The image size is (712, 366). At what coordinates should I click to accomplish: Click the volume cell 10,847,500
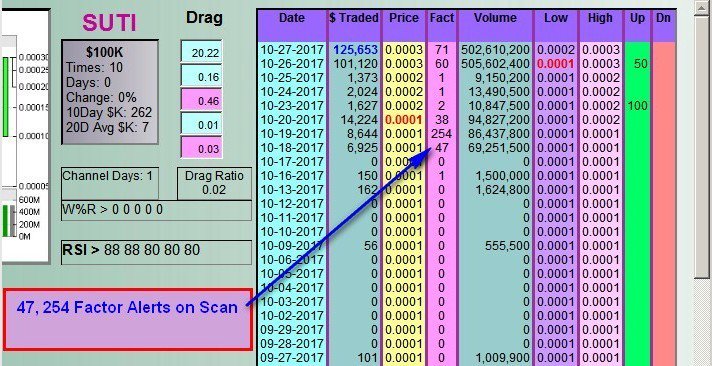[499, 106]
